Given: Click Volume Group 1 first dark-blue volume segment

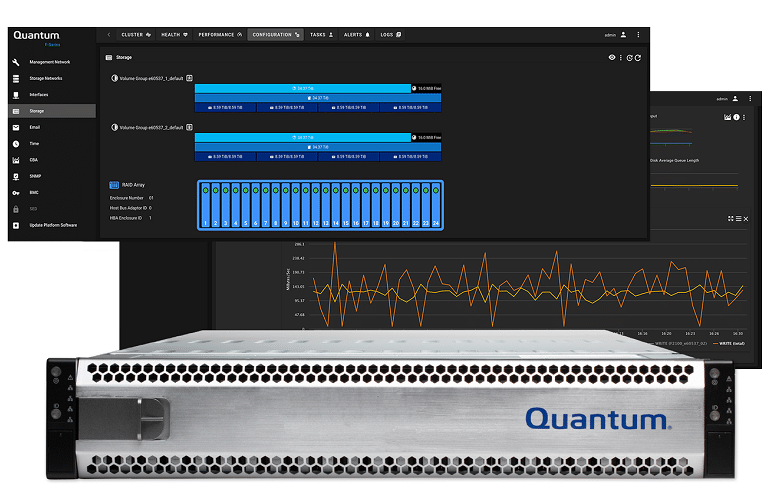Looking at the screenshot, I should (x=225, y=107).
